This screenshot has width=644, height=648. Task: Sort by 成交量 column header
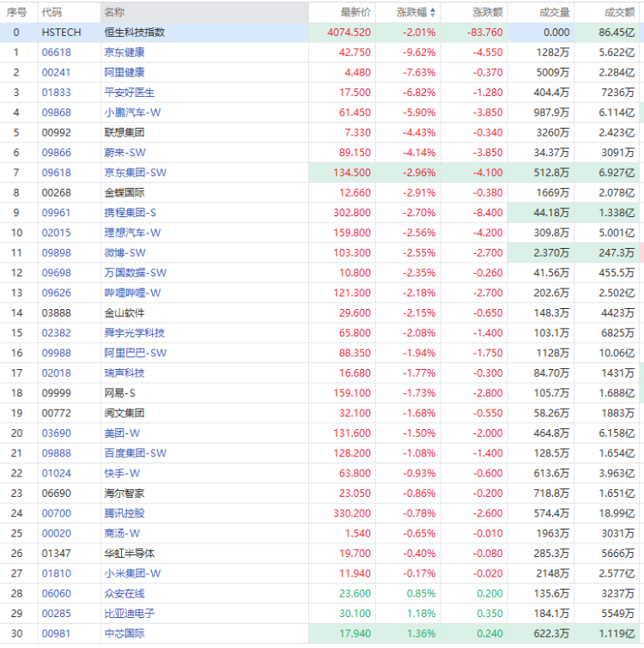click(x=555, y=12)
